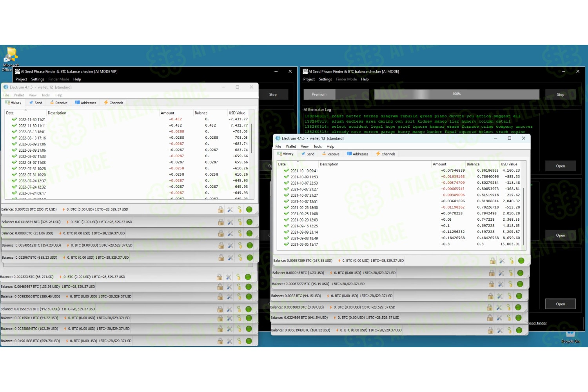Click seed icon in 0.007035 BTC status bar
This screenshot has width=588, height=392.
240,210
